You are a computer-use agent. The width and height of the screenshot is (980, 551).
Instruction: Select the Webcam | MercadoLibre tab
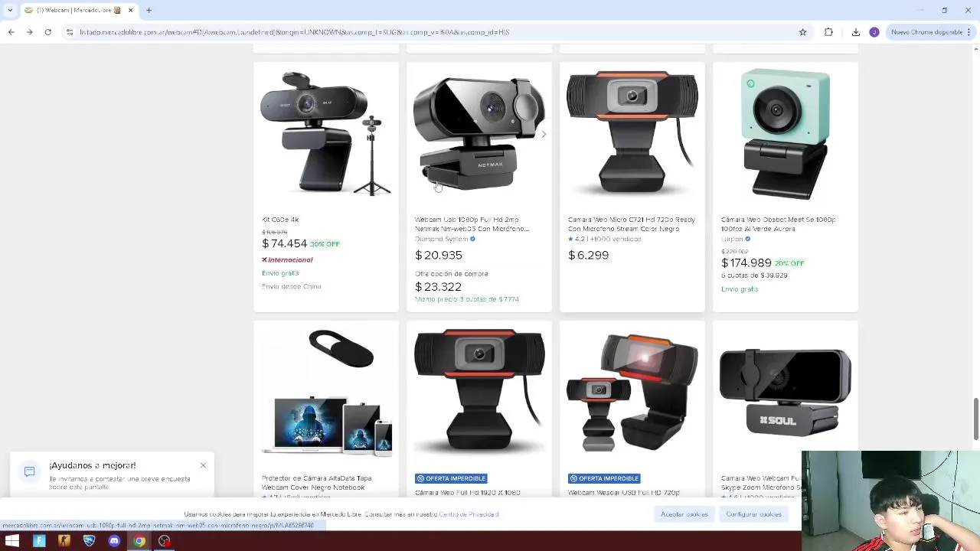(x=79, y=10)
